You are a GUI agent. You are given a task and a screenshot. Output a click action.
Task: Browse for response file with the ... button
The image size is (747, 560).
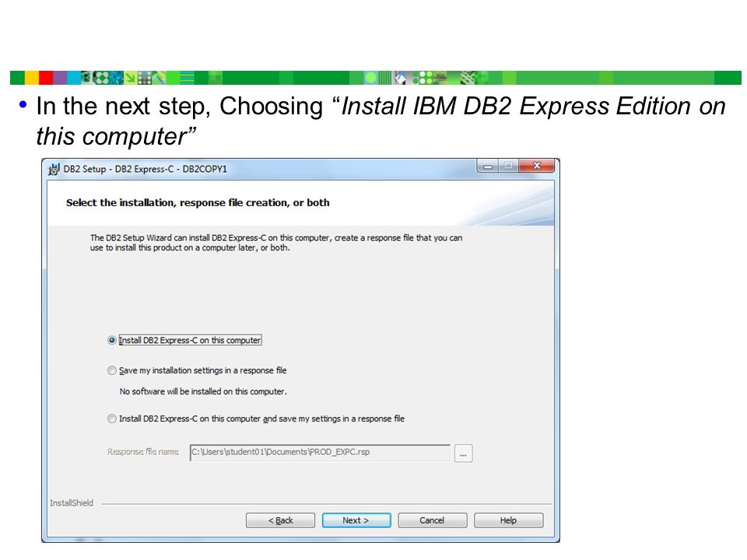click(x=463, y=453)
